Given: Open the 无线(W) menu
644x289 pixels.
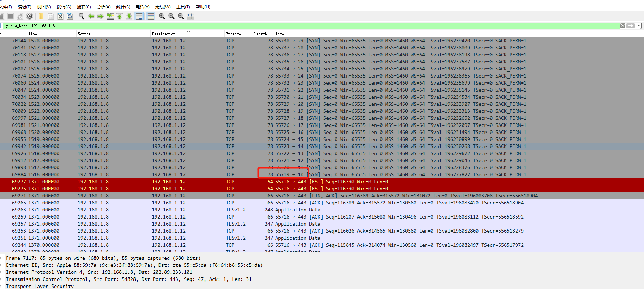Looking at the screenshot, I should 163,7.
